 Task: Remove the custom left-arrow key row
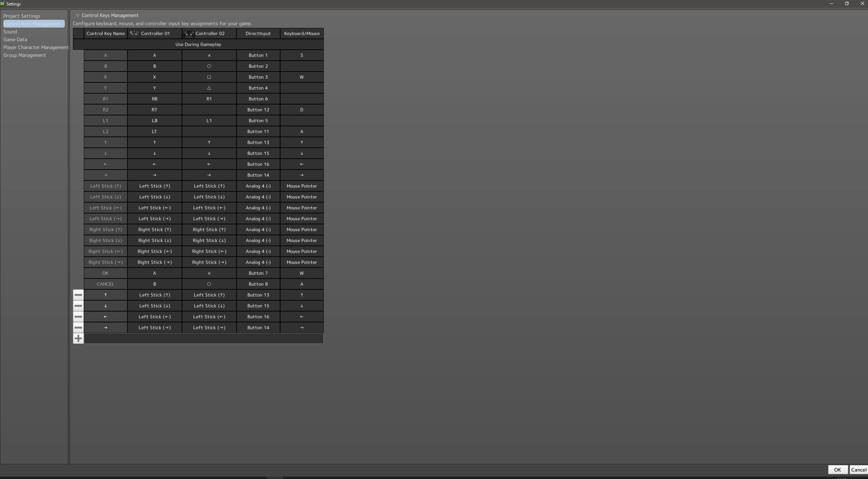[78, 317]
